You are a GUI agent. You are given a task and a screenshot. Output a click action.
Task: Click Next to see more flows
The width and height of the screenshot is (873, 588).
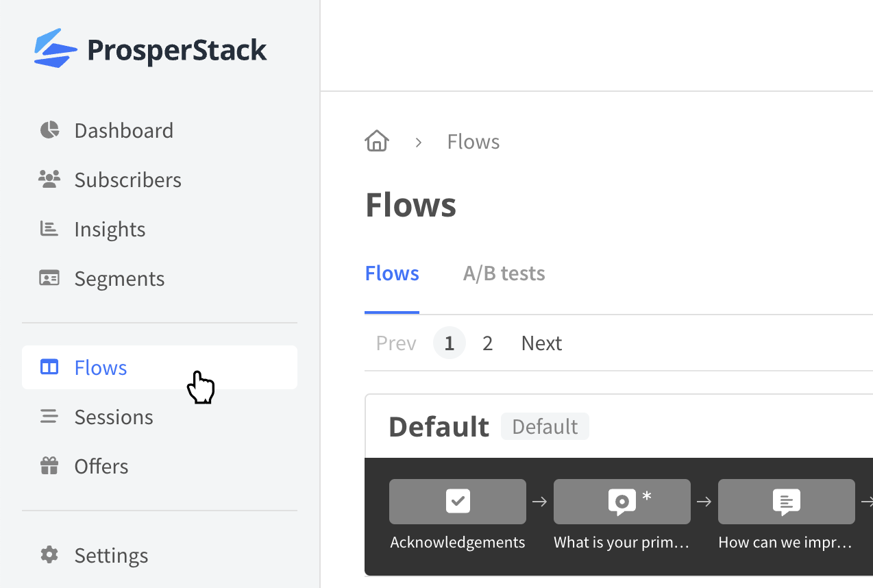(541, 343)
